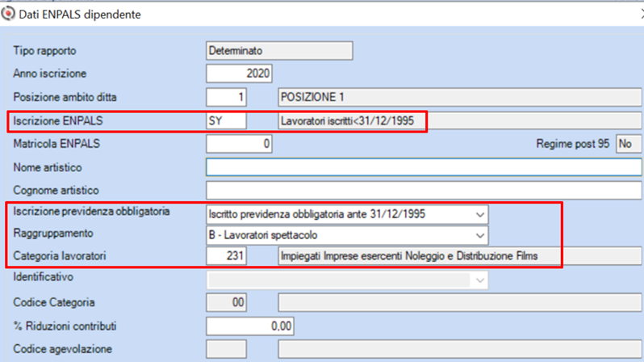The width and height of the screenshot is (644, 362).
Task: Click the Identificativo label
Action: click(43, 277)
